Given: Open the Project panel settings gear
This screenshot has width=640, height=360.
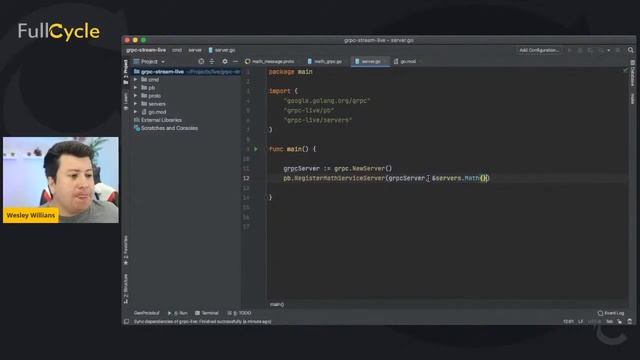Looking at the screenshot, I should click(225, 61).
